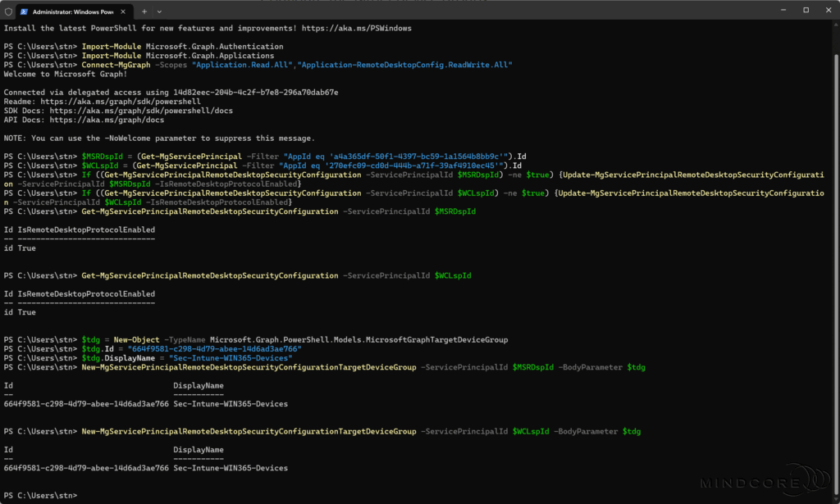This screenshot has width=840, height=504.
Task: Close the terminal window
Action: point(829,10)
